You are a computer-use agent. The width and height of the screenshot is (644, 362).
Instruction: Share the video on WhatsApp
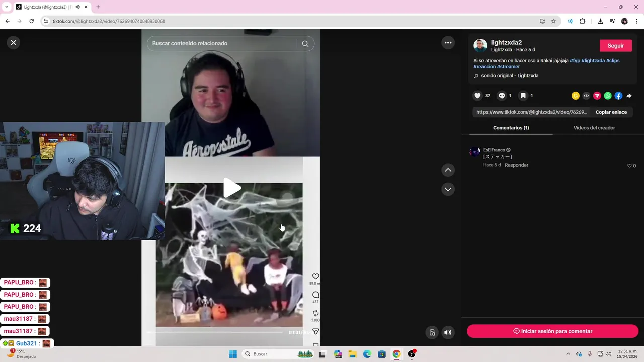pyautogui.click(x=608, y=96)
